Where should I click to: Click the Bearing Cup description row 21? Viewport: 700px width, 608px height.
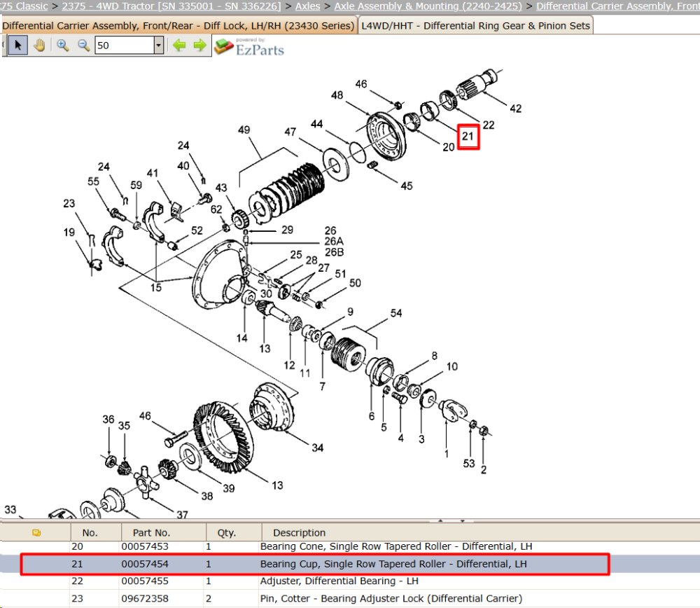(393, 564)
